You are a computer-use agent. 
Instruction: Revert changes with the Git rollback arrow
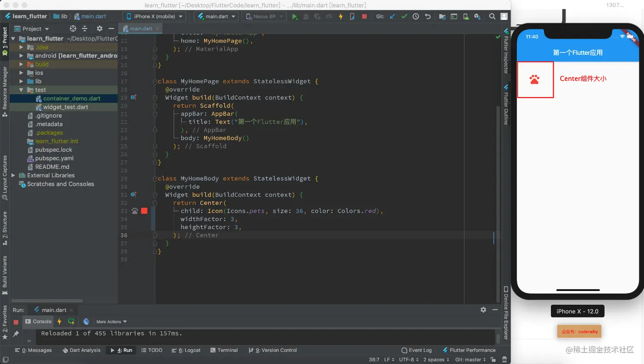click(428, 17)
